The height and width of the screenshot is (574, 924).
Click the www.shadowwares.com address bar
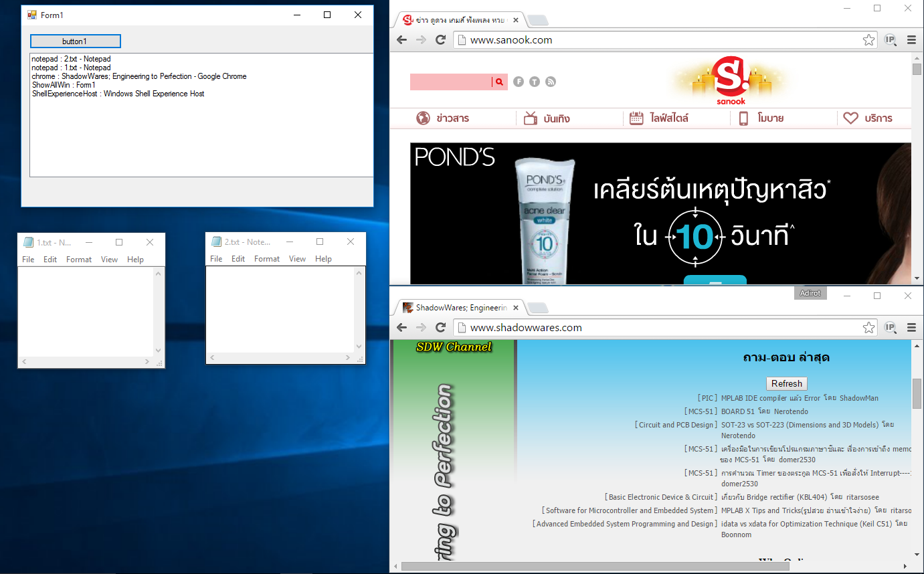pos(666,328)
